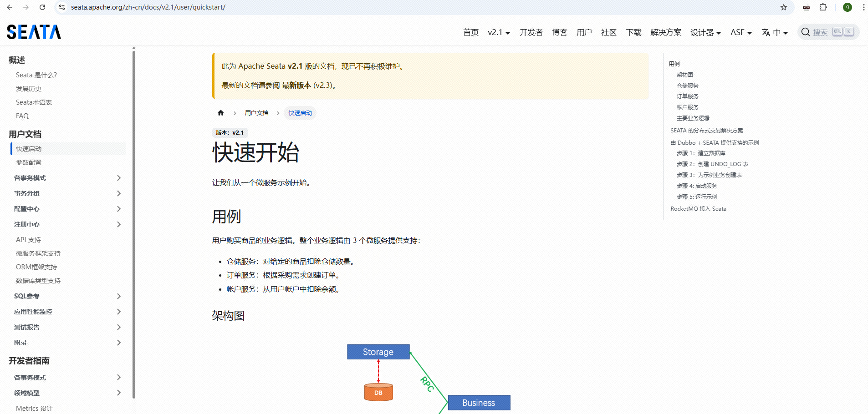The image size is (868, 414).
Task: Click the home icon in breadcrumbs
Action: [x=221, y=113]
